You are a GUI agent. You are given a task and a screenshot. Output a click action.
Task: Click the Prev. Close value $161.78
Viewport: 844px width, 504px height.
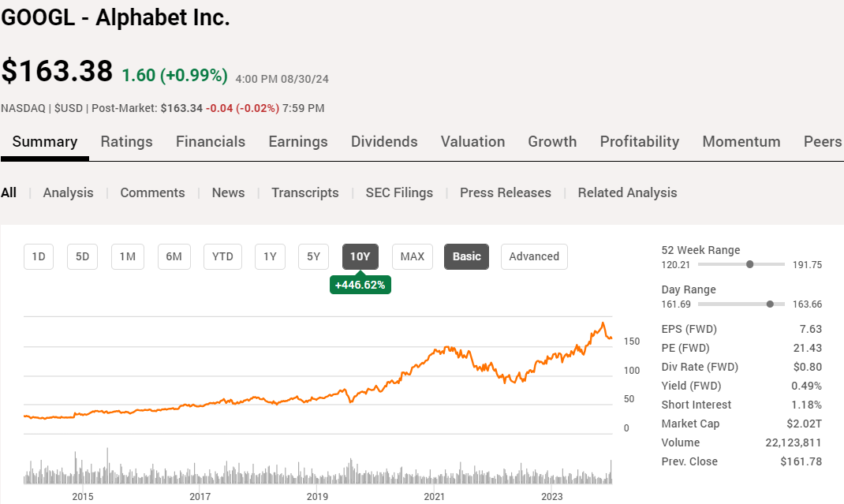pos(801,461)
